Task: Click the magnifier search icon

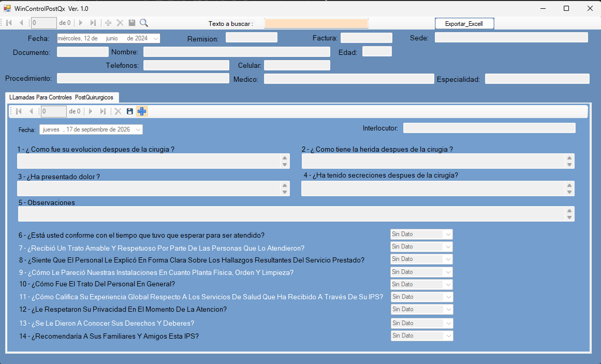Action: coord(144,23)
